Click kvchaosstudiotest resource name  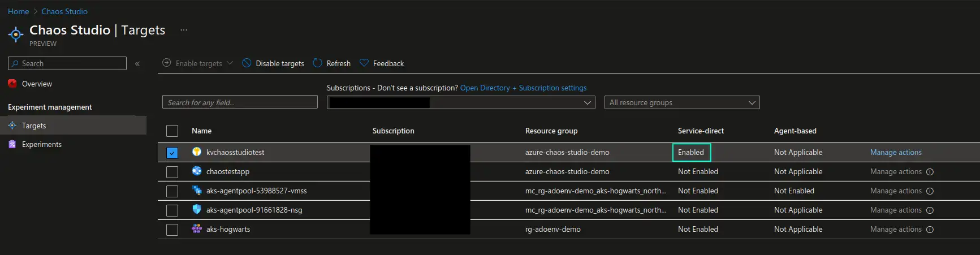[235, 152]
